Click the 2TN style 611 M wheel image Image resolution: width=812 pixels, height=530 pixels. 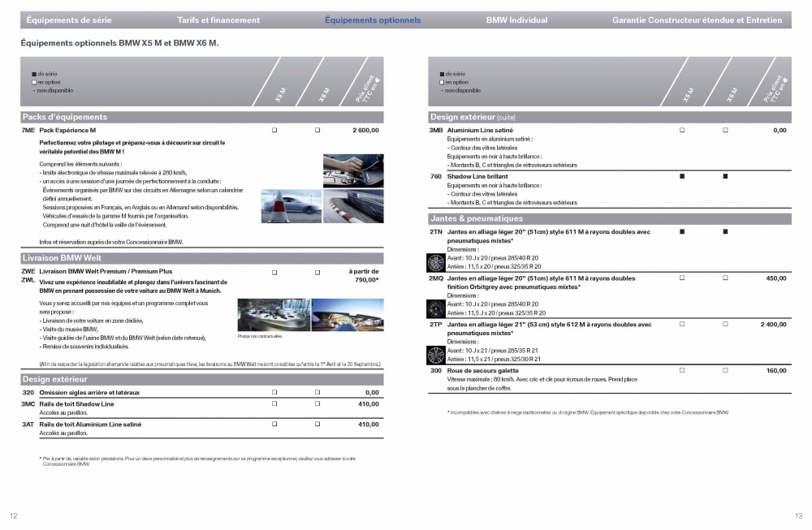435,263
